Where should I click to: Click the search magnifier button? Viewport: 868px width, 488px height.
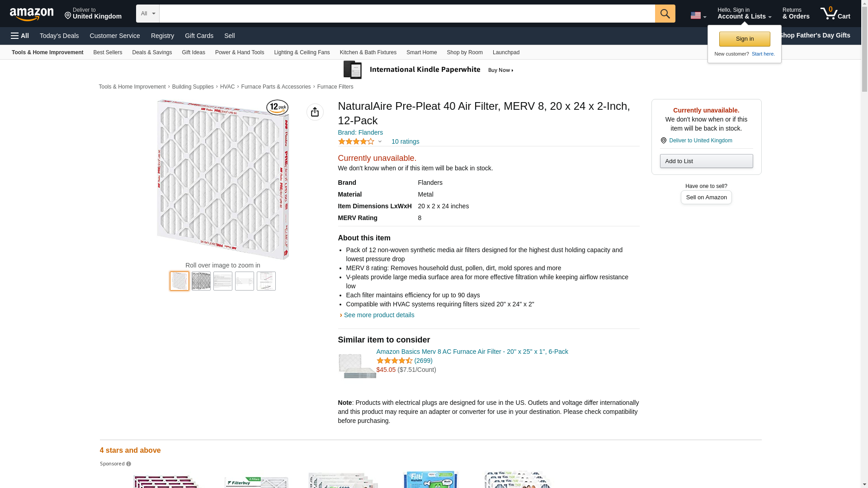coord(665,14)
